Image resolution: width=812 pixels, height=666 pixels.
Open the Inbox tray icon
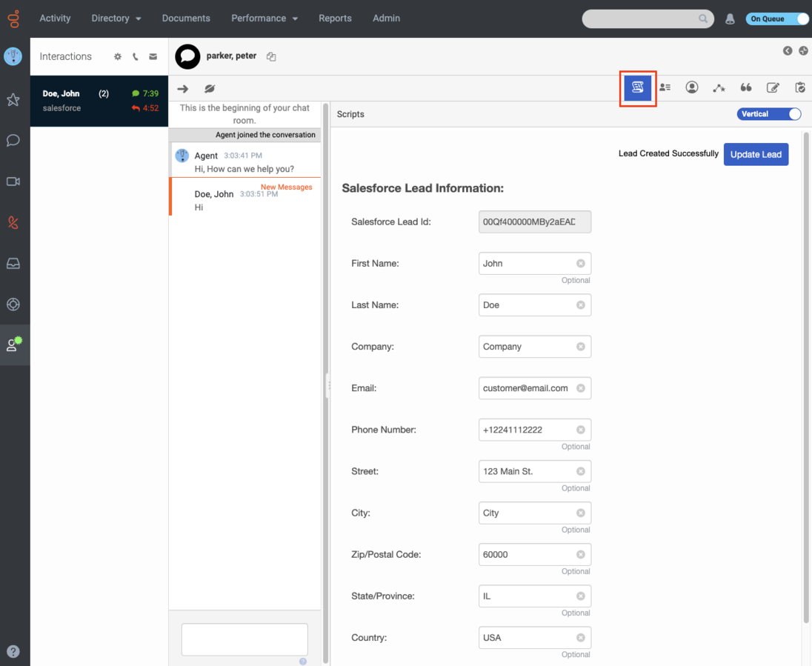(x=13, y=264)
